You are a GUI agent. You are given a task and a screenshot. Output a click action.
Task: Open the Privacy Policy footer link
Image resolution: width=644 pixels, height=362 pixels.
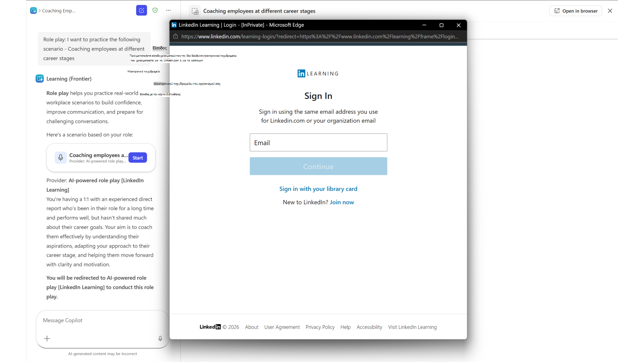tap(320, 327)
